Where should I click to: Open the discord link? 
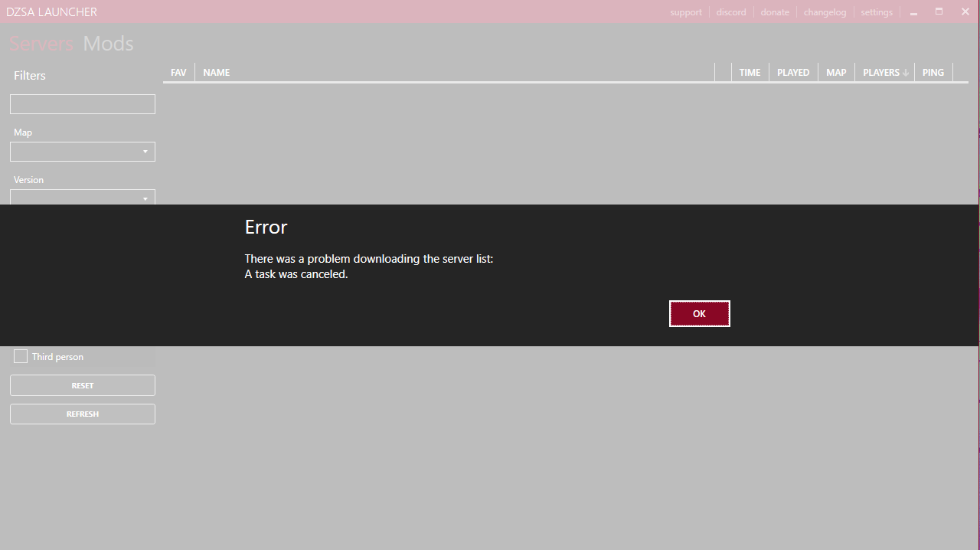pos(731,12)
